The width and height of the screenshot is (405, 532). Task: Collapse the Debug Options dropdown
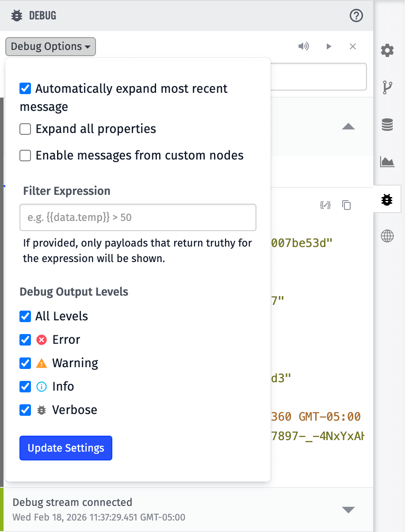coord(50,46)
